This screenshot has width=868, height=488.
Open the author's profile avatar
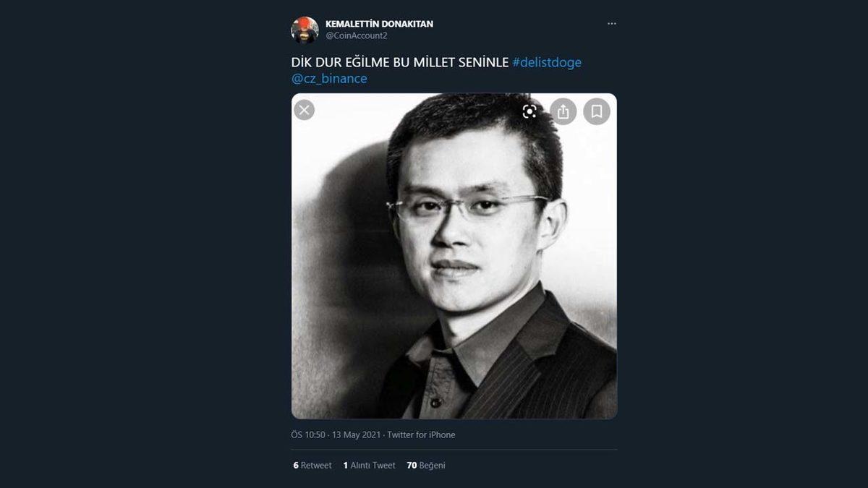click(x=305, y=30)
